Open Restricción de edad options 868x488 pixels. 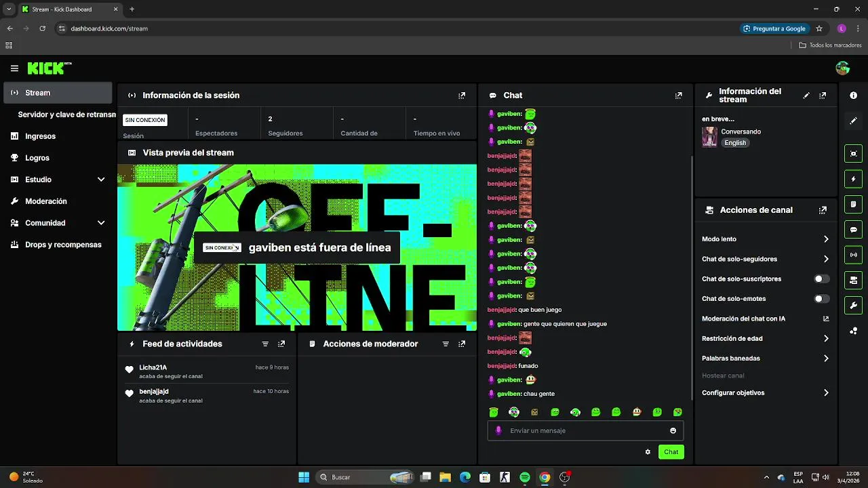(x=766, y=338)
